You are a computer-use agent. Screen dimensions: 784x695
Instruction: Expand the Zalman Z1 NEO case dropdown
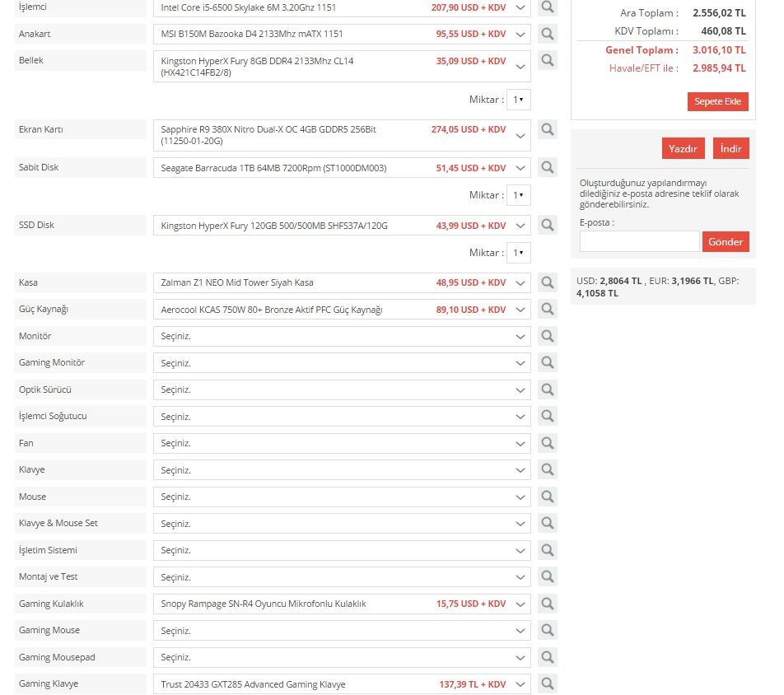click(x=342, y=282)
